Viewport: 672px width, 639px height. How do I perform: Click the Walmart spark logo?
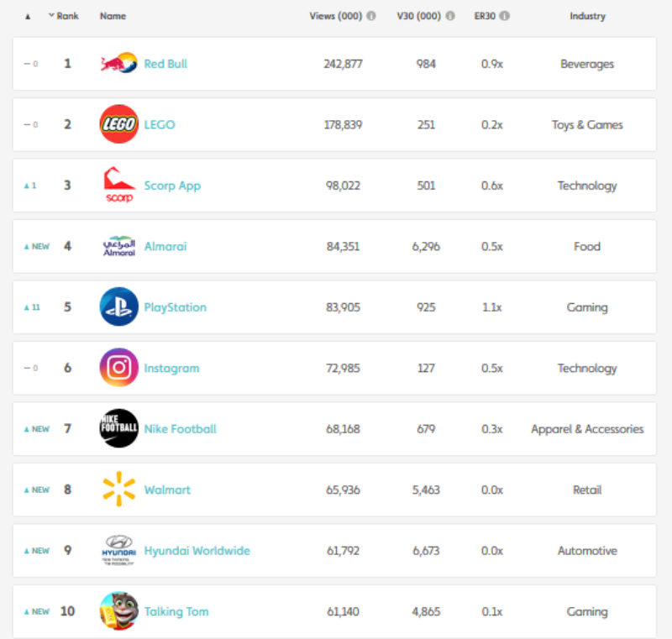pos(118,490)
